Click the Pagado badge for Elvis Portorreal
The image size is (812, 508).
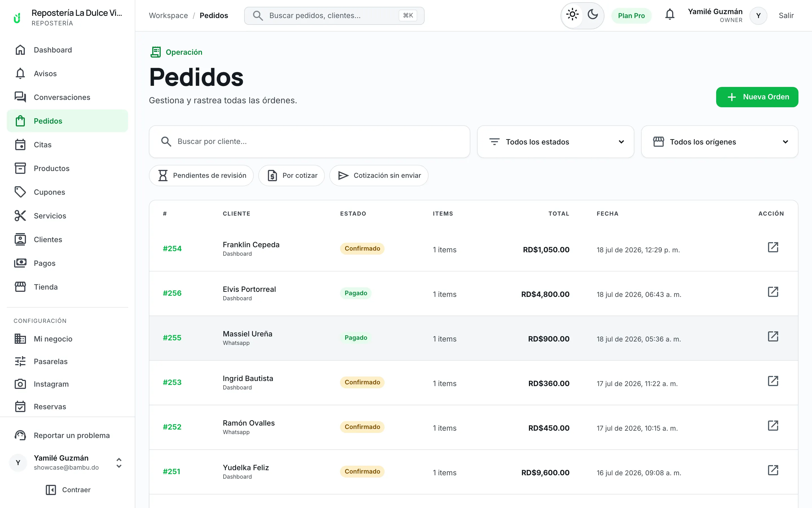click(356, 293)
